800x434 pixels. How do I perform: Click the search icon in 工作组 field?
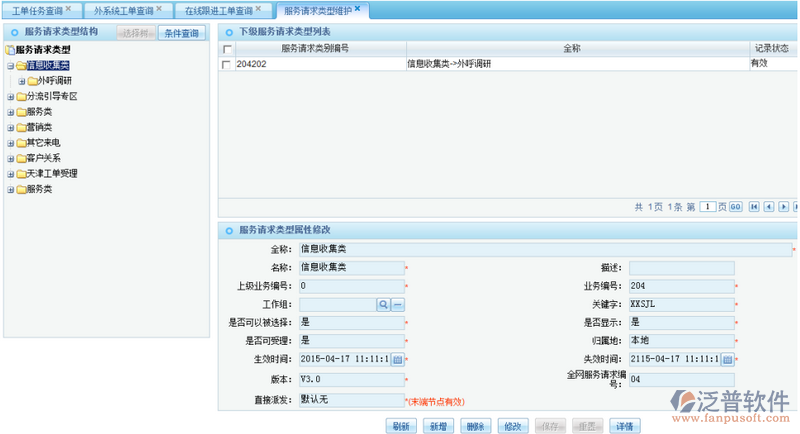coord(383,304)
